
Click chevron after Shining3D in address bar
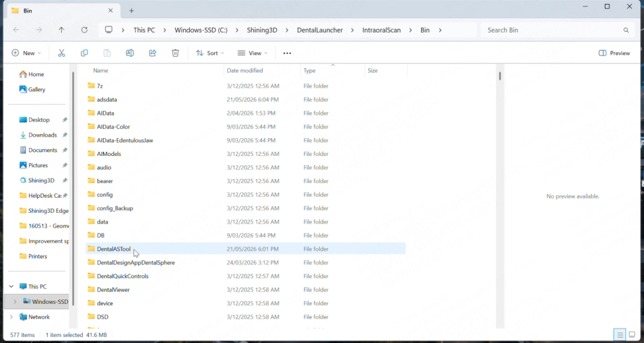[x=287, y=30]
